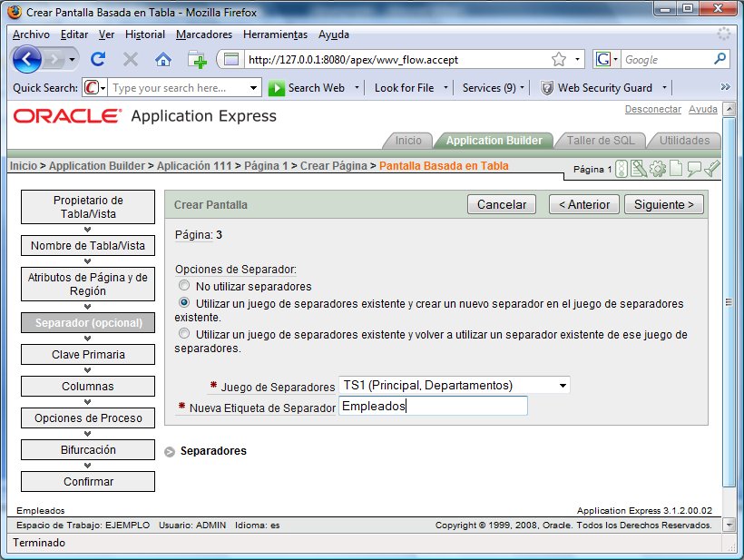Expand the Search Web dropdown arrow

pyautogui.click(x=357, y=88)
